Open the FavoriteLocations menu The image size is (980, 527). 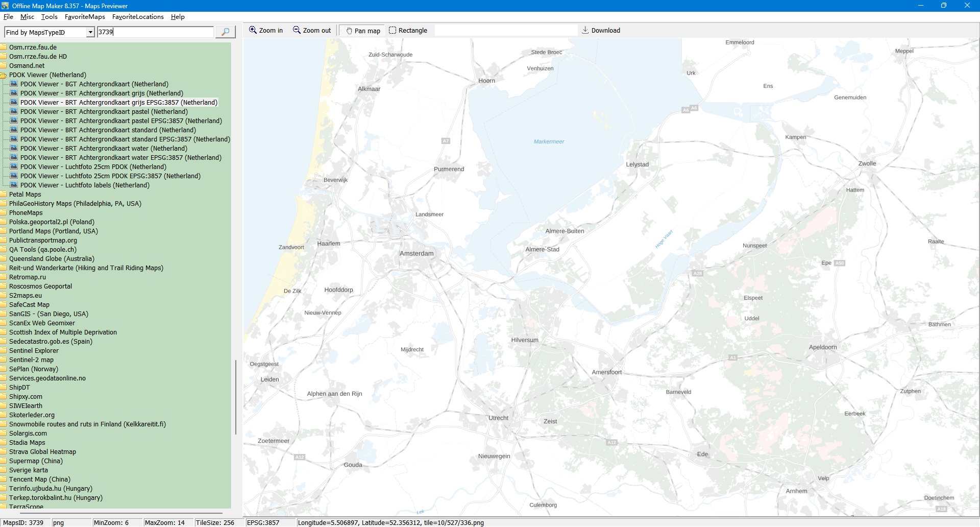138,17
